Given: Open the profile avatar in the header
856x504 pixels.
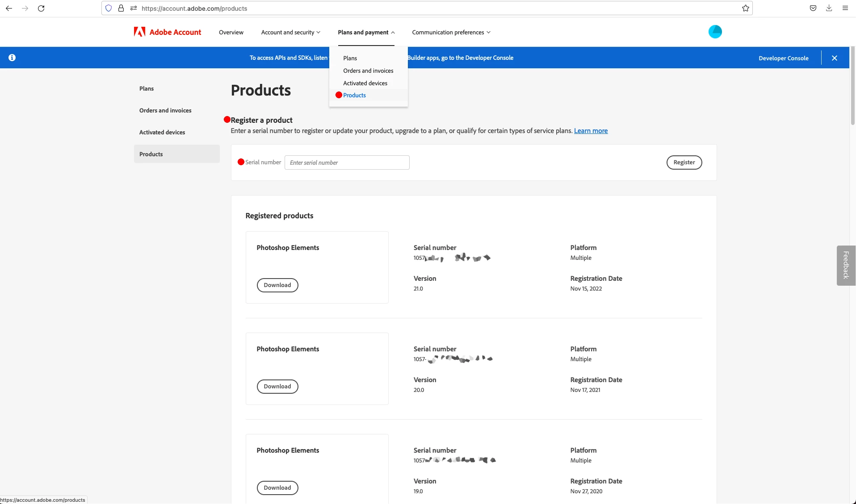Looking at the screenshot, I should click(x=715, y=32).
